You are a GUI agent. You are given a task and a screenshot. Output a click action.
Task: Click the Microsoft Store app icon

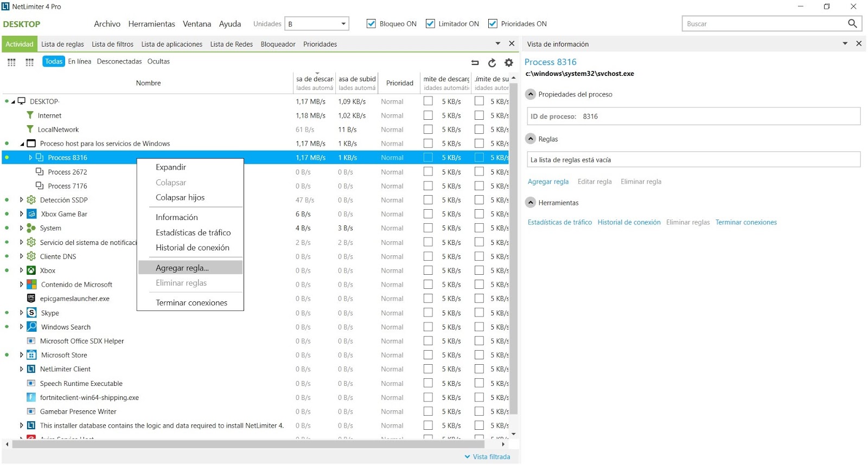pyautogui.click(x=31, y=355)
